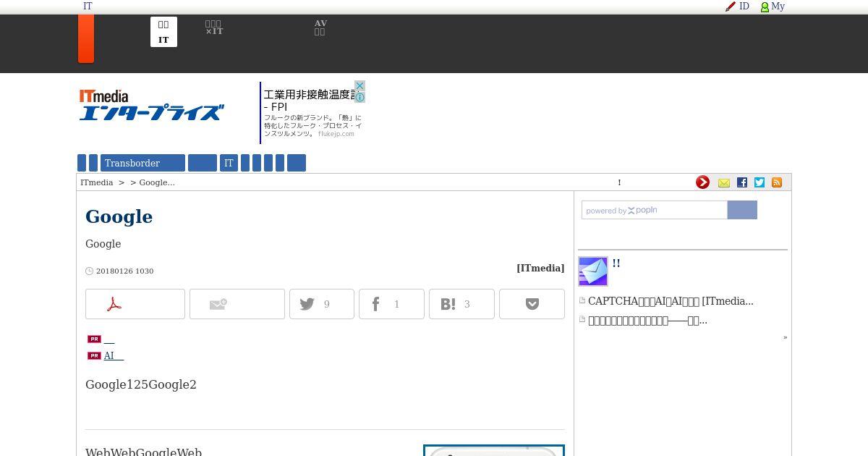This screenshot has height=456, width=868.
Task: Click the ad info (i) icon
Action: tap(359, 97)
